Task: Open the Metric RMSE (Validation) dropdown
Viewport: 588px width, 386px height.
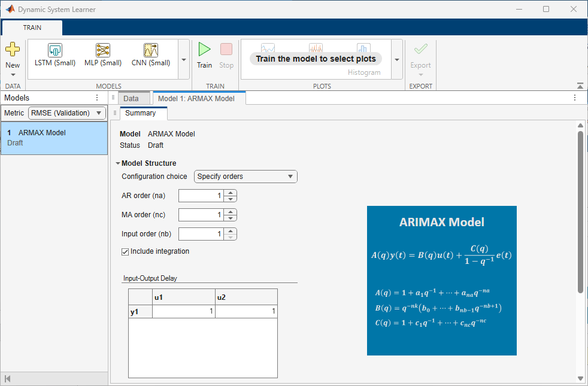Action: [x=67, y=113]
